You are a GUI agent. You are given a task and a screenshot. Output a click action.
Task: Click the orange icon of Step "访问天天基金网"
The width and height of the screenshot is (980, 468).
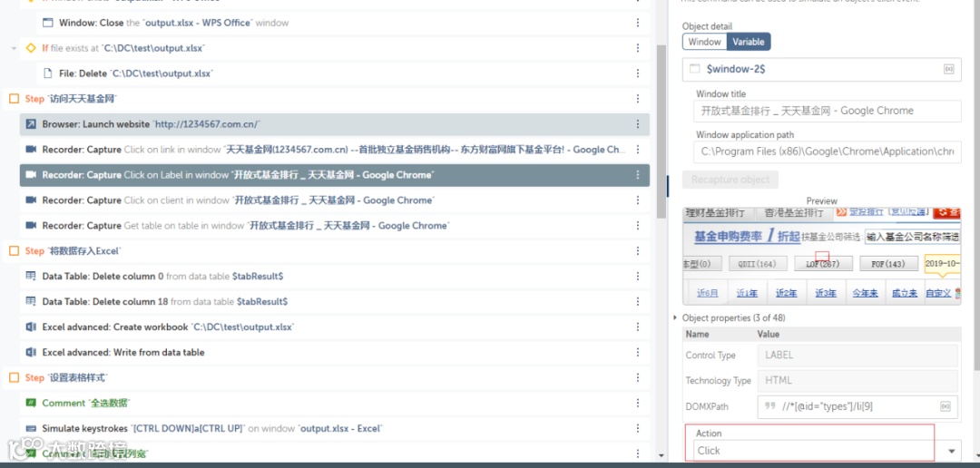pos(14,99)
